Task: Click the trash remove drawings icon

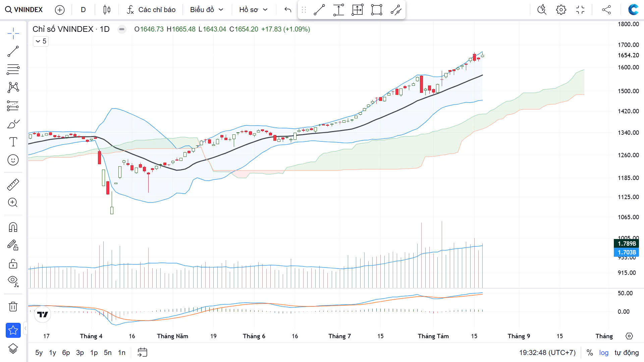Action: [x=13, y=306]
